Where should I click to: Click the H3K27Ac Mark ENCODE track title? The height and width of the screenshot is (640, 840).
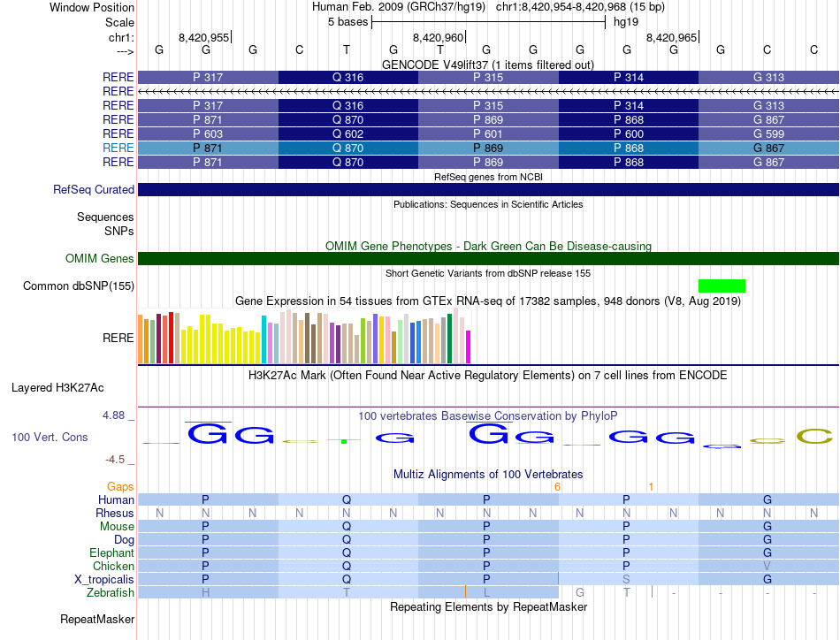point(488,375)
